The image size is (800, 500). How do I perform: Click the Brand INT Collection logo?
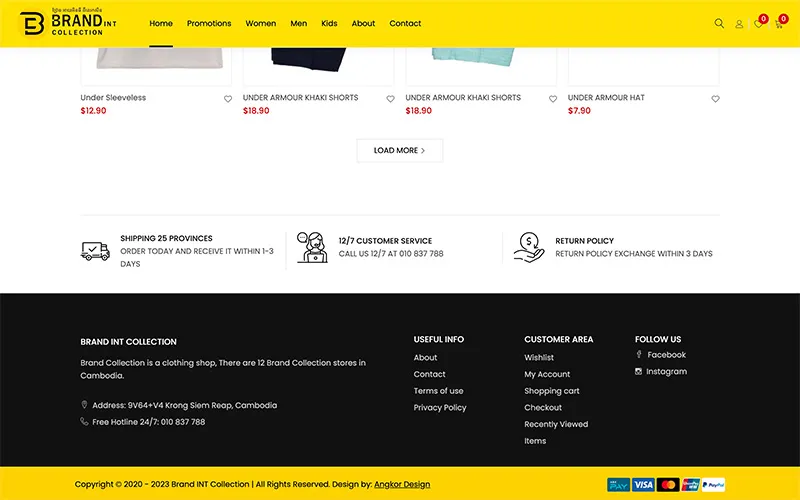click(x=68, y=22)
